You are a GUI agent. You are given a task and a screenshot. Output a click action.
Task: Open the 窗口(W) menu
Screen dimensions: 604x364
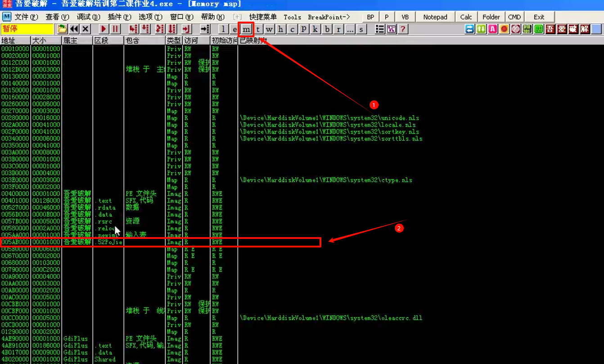tap(181, 17)
